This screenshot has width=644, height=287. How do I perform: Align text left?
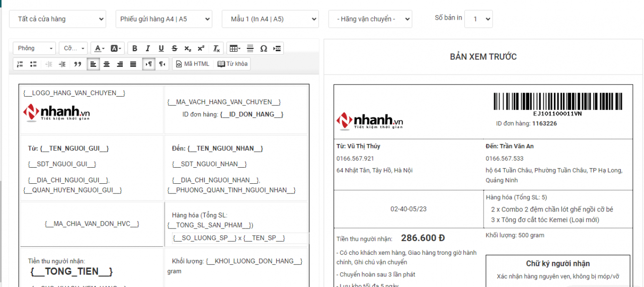pos(93,64)
